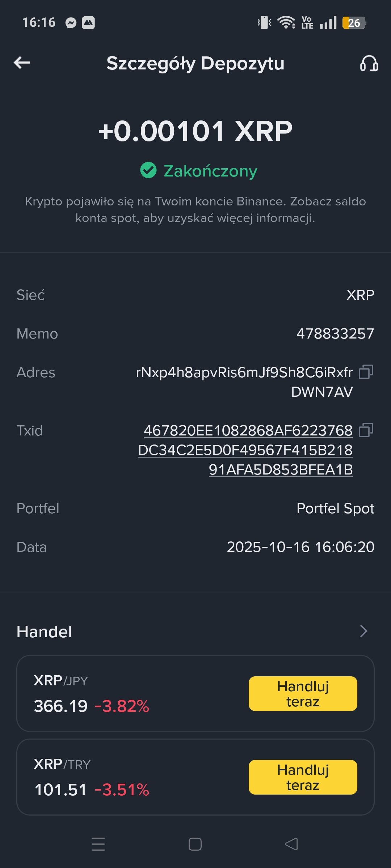Open customer support headset icon
The width and height of the screenshot is (391, 868).
tap(369, 64)
